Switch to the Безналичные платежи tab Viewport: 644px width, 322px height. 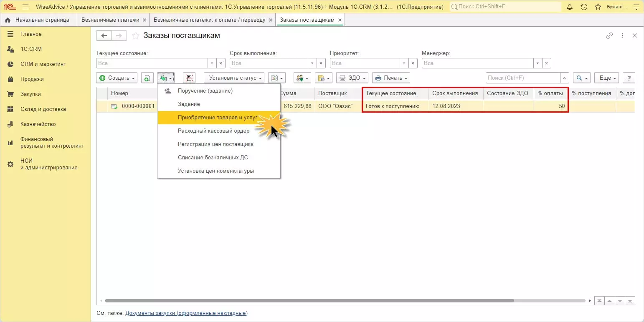[x=110, y=20]
